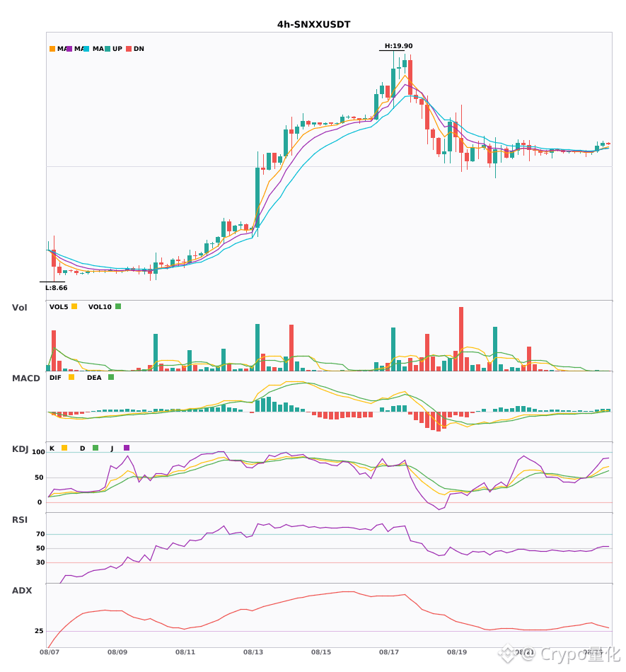The width and height of the screenshot is (626, 672).
Task: Click the green UP legend swatch
Action: click(108, 49)
